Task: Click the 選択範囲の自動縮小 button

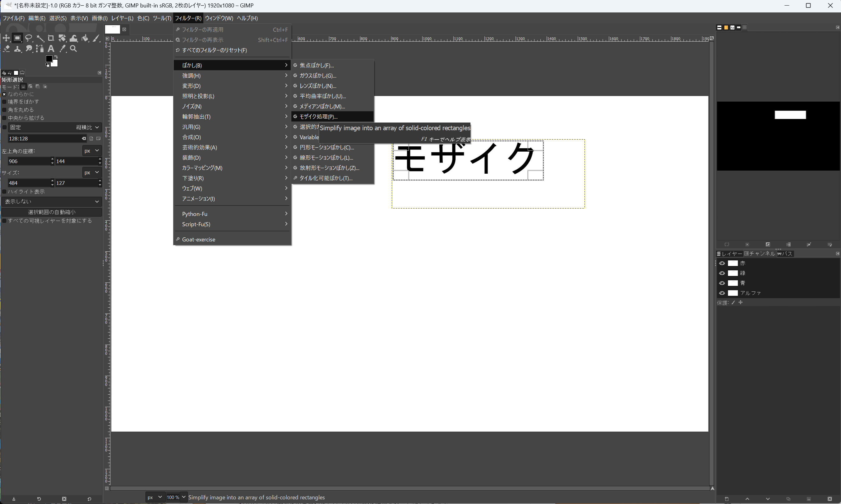Action: pyautogui.click(x=52, y=212)
